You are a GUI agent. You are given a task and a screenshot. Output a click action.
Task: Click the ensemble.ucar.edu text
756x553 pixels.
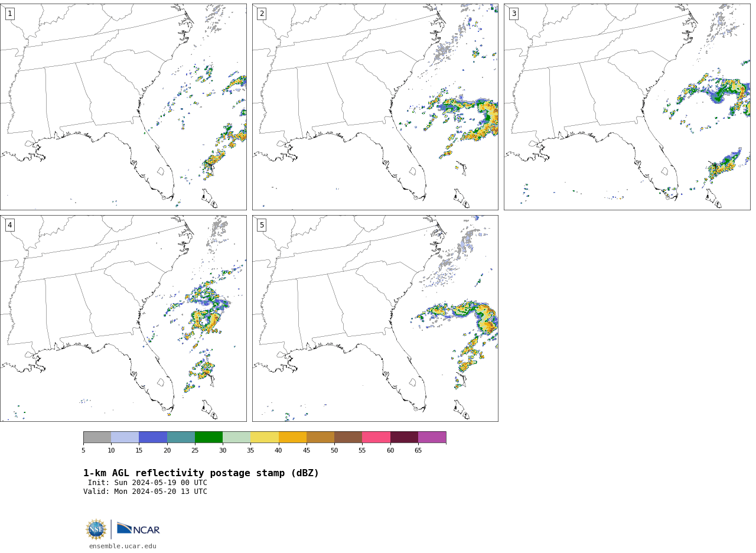[x=123, y=547]
